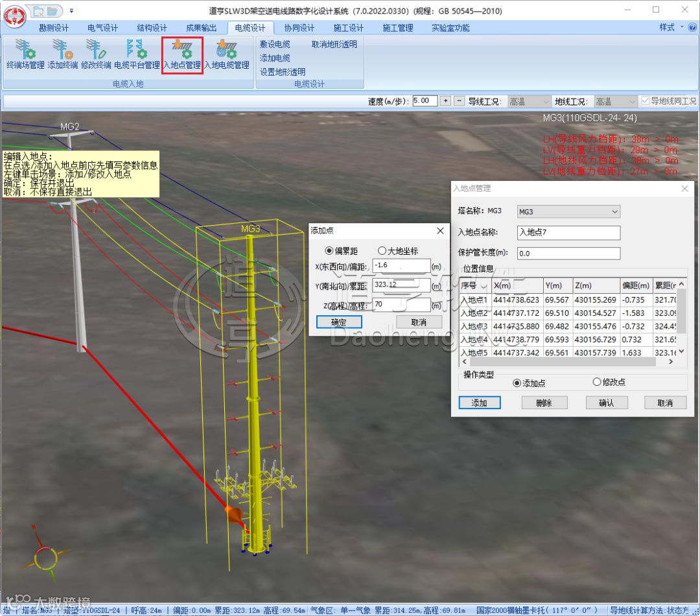
Task: Select row 入地点5 in the table
Action: click(568, 353)
